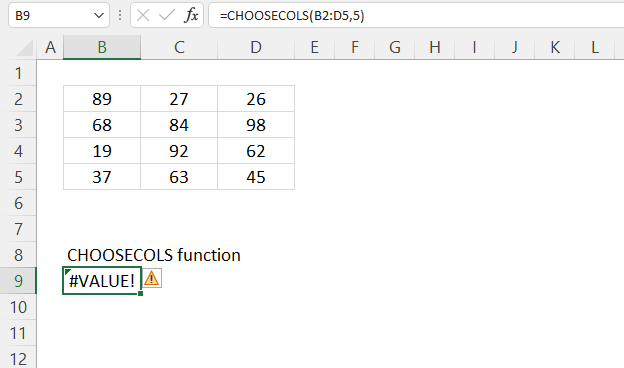
Task: Select column K header
Action: tap(555, 48)
